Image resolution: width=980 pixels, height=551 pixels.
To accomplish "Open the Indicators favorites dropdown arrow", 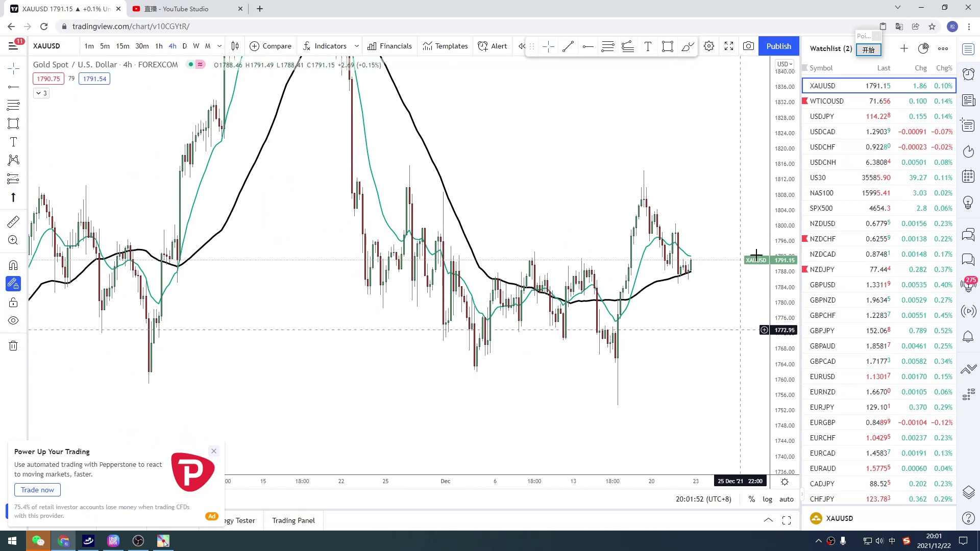I will pos(356,46).
